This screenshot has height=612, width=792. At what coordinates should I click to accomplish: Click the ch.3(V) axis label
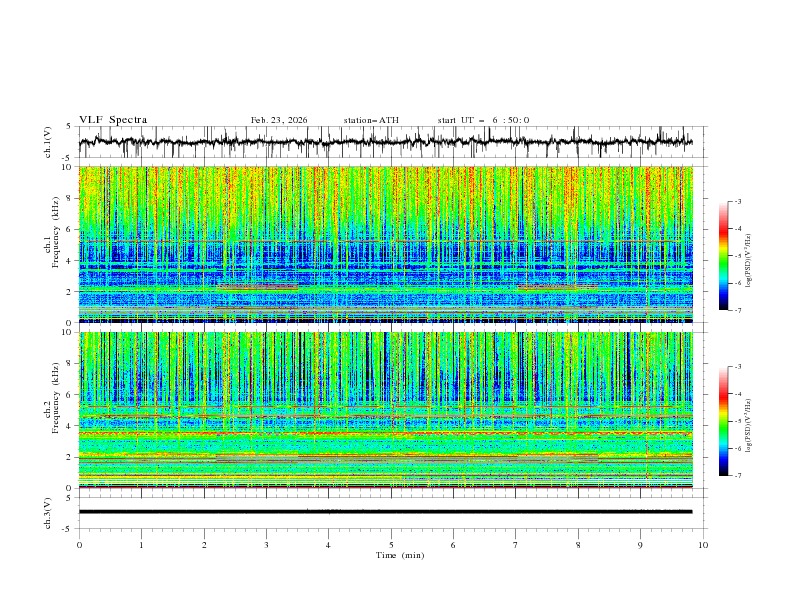tap(48, 513)
